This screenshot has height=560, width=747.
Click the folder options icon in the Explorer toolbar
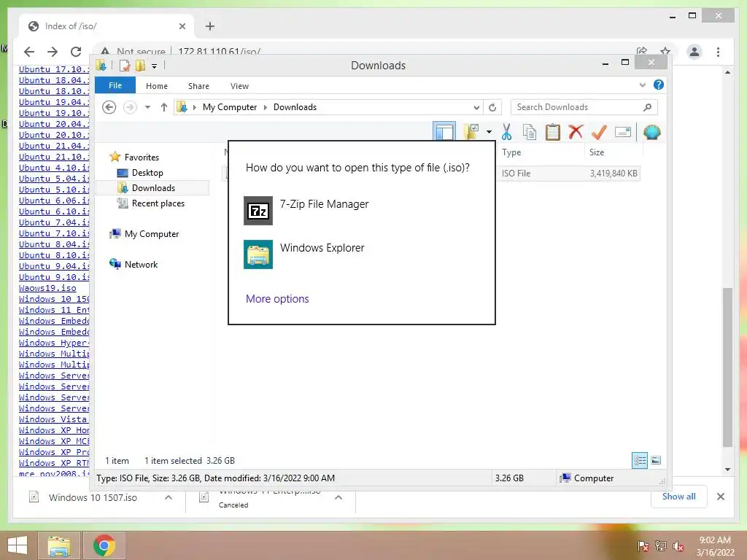tap(471, 131)
